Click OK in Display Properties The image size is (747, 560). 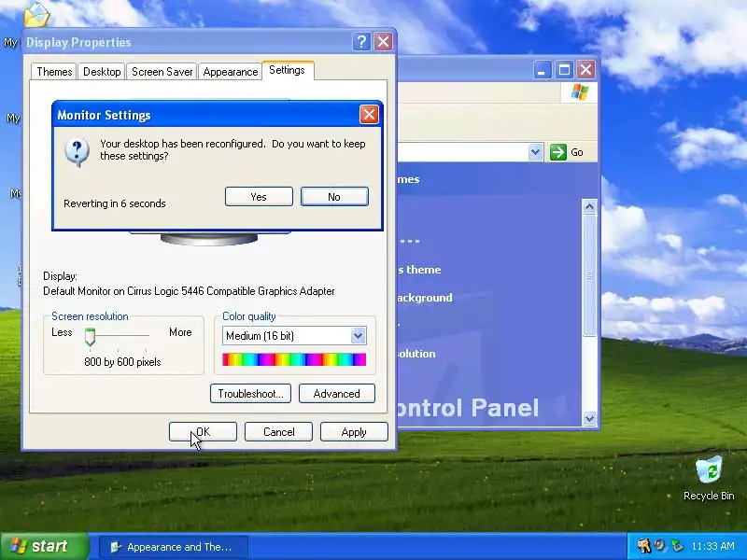point(203,432)
